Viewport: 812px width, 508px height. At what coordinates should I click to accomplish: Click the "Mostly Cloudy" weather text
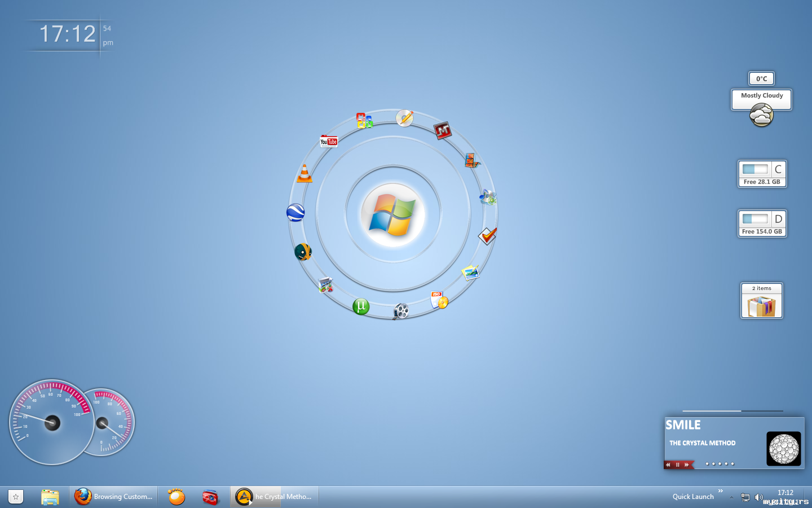click(762, 96)
